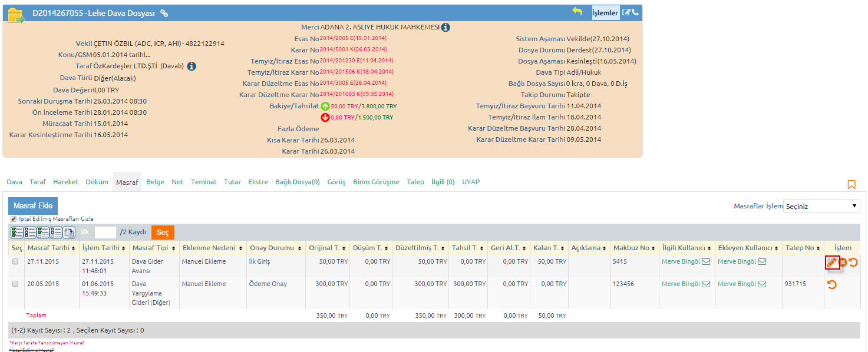Screen dimensions: 868x352
Task: Open info icon beside ÖzKardeşler LTD.ŞTİ (Davalı)
Action: (192, 66)
